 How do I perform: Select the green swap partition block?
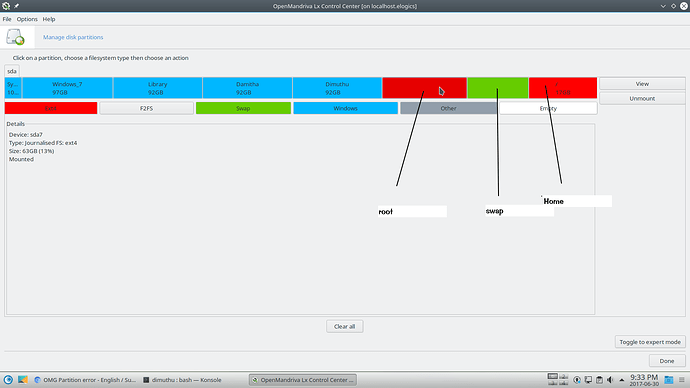498,88
